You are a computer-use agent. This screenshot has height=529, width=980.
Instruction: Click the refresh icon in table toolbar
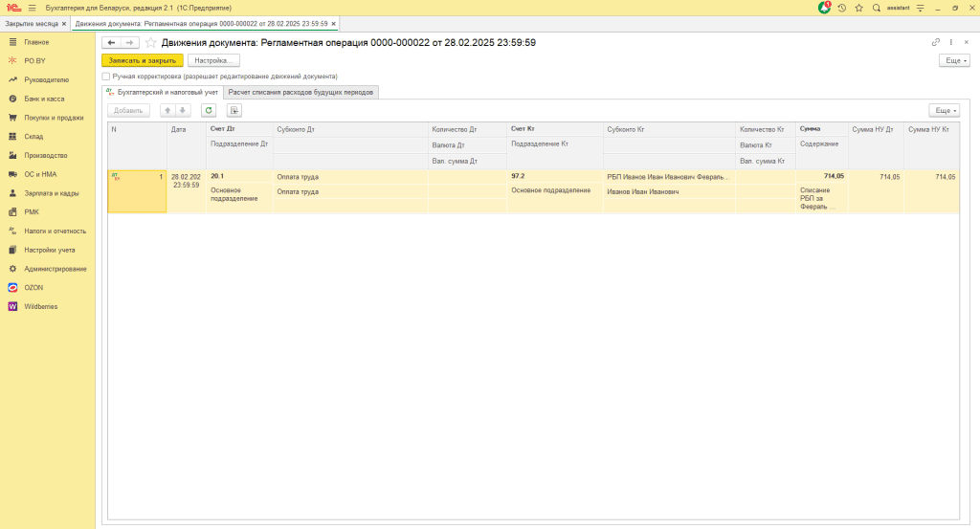(x=208, y=110)
